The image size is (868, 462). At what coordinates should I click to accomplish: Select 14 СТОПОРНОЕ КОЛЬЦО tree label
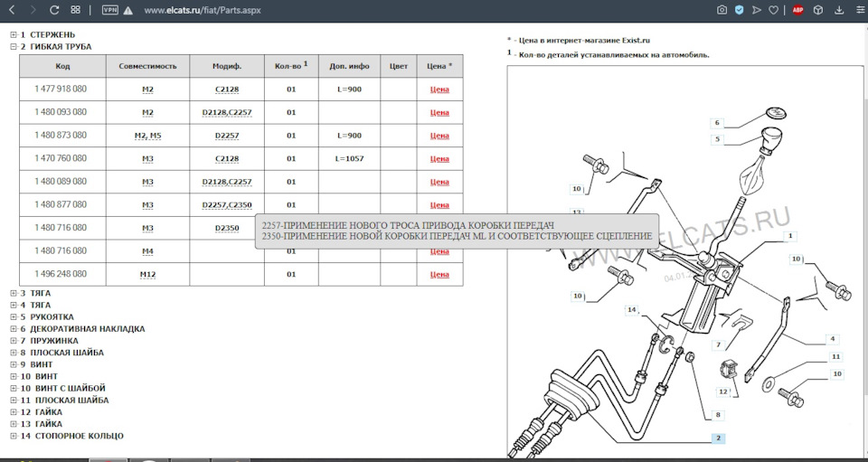[x=71, y=436]
